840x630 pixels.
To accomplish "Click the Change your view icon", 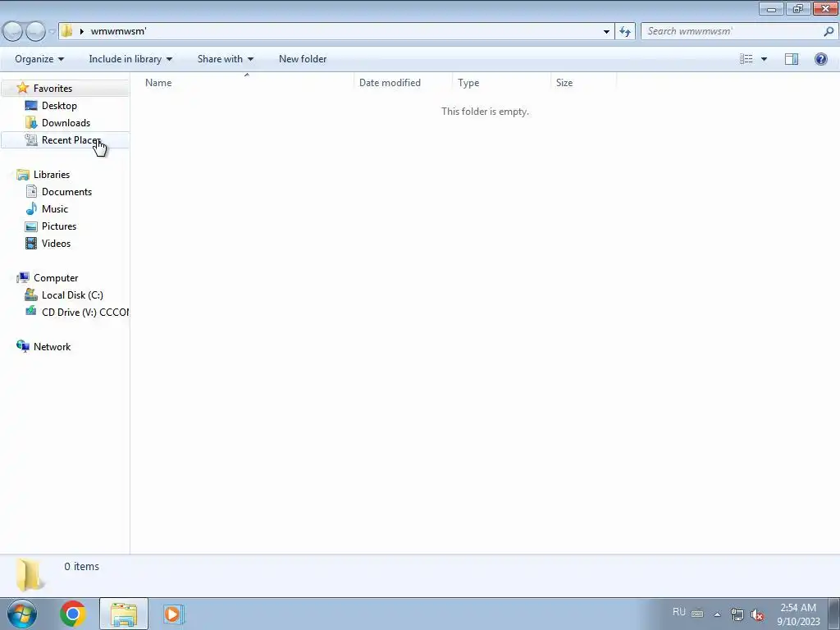I will click(x=746, y=59).
